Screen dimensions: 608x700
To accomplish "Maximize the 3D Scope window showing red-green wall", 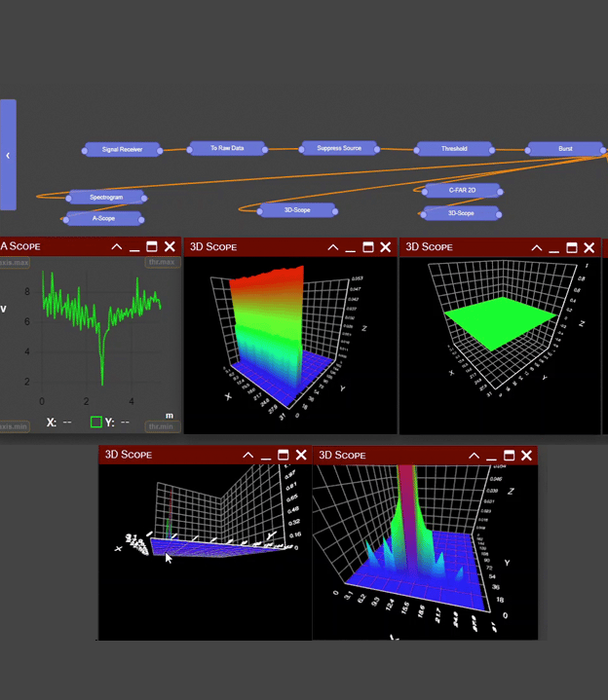I will pos(368,247).
